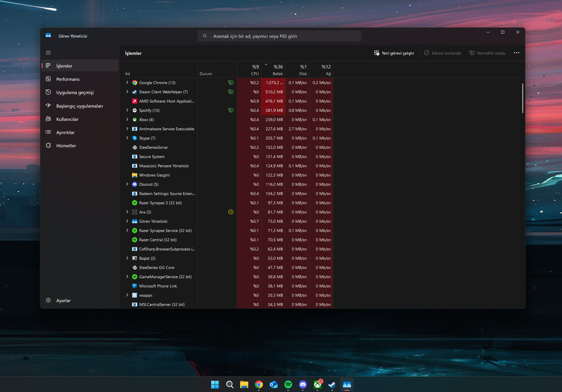Open Ayarlar settings gear

(48, 300)
